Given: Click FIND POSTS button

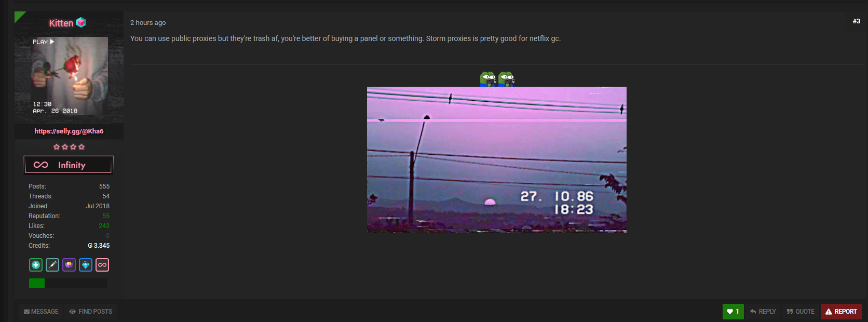Looking at the screenshot, I should 91,312.
